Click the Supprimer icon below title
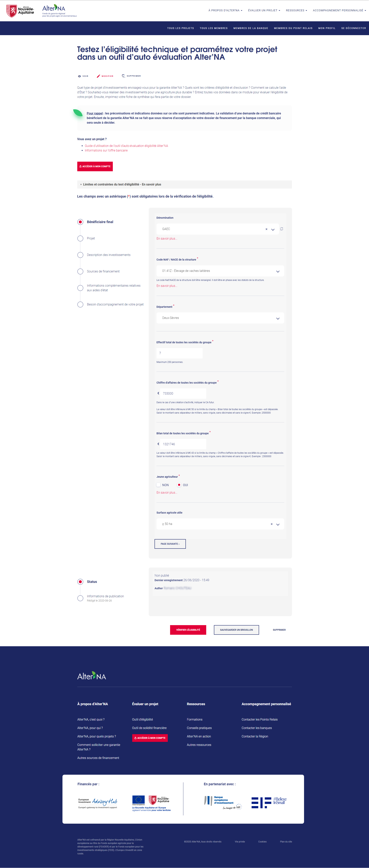The height and width of the screenshot is (868, 369). (x=123, y=76)
